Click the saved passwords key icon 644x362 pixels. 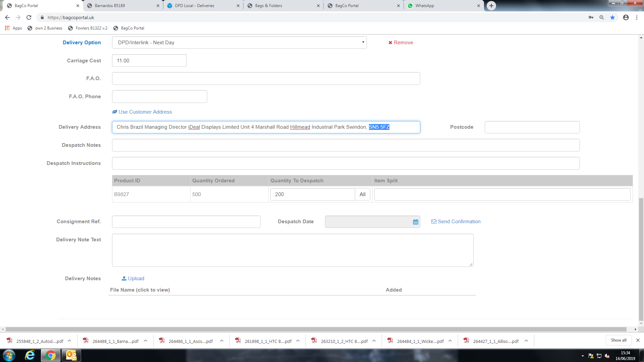[591, 17]
